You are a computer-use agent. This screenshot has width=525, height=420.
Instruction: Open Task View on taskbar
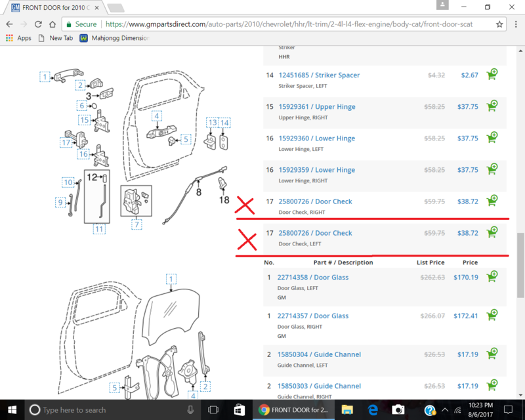coord(213,409)
